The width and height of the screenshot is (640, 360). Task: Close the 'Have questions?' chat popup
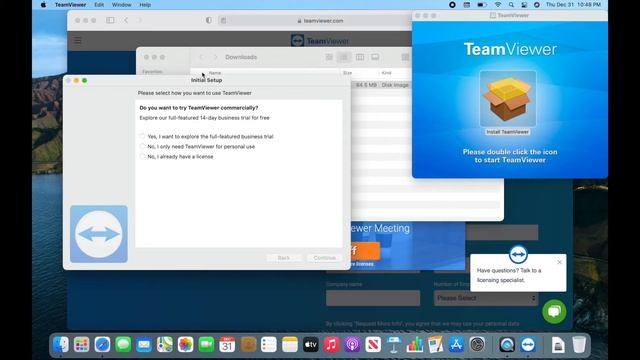point(560,262)
